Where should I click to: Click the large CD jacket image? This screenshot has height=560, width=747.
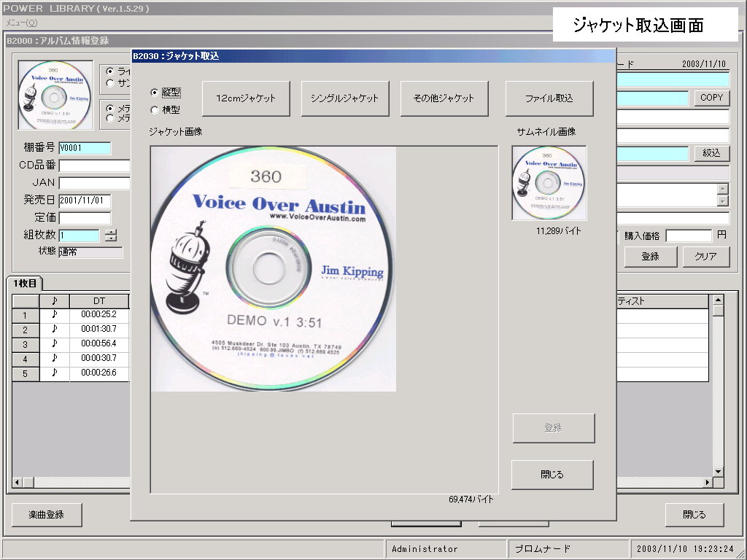274,269
